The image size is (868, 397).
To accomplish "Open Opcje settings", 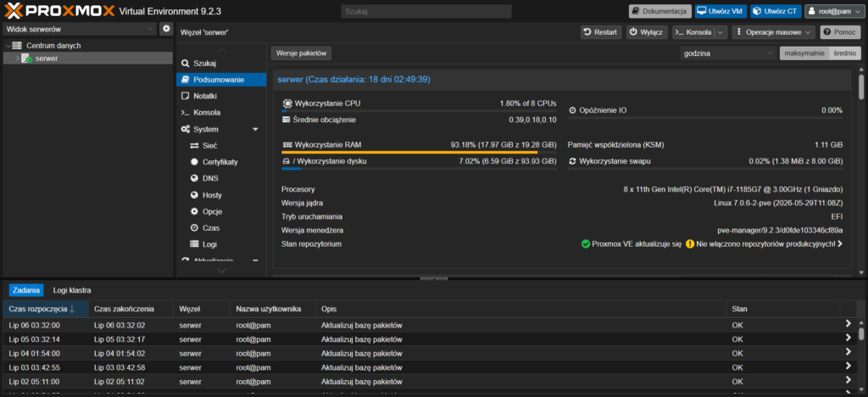I will (221, 211).
